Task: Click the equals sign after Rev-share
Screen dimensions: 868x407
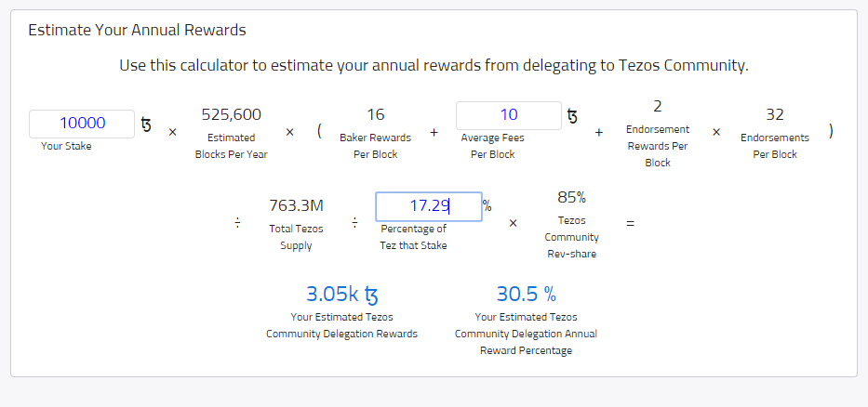Action: [x=630, y=223]
